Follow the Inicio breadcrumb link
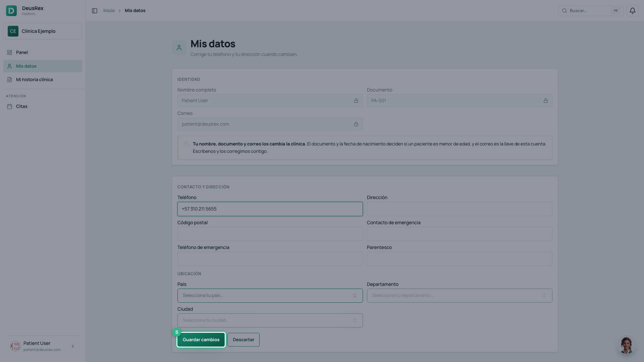This screenshot has height=362, width=644. click(x=109, y=11)
